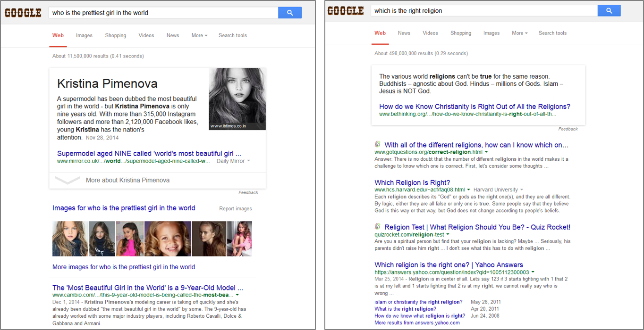
Task: Select News tab in left window
Action: tap(173, 35)
